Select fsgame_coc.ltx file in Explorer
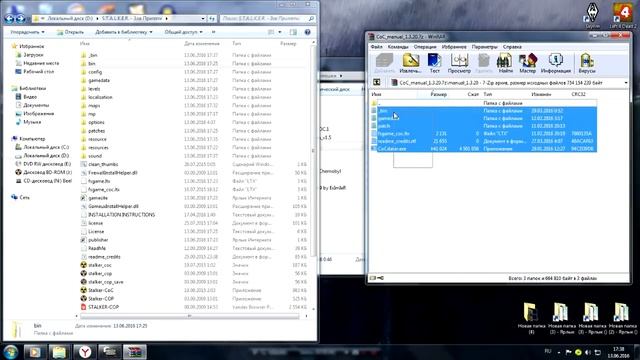The image size is (640, 360). (104, 189)
